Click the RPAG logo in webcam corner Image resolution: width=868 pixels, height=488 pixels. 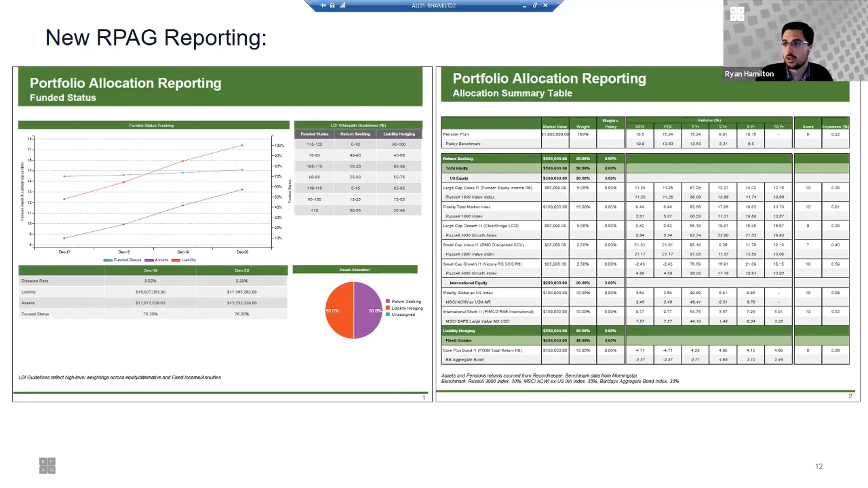737,14
